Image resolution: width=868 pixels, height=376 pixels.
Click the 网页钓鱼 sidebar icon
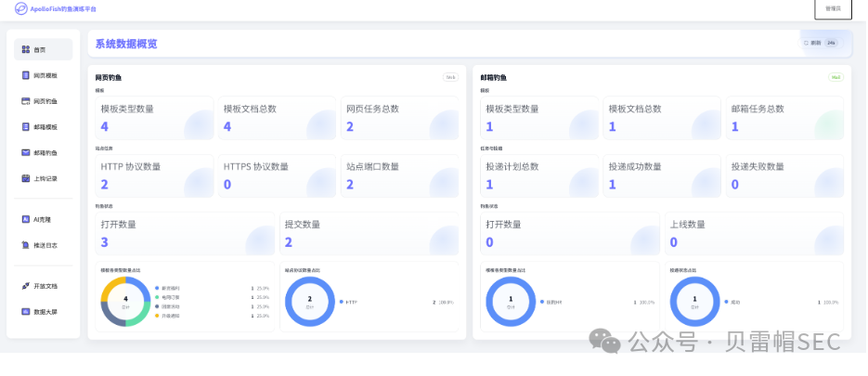[x=25, y=101]
